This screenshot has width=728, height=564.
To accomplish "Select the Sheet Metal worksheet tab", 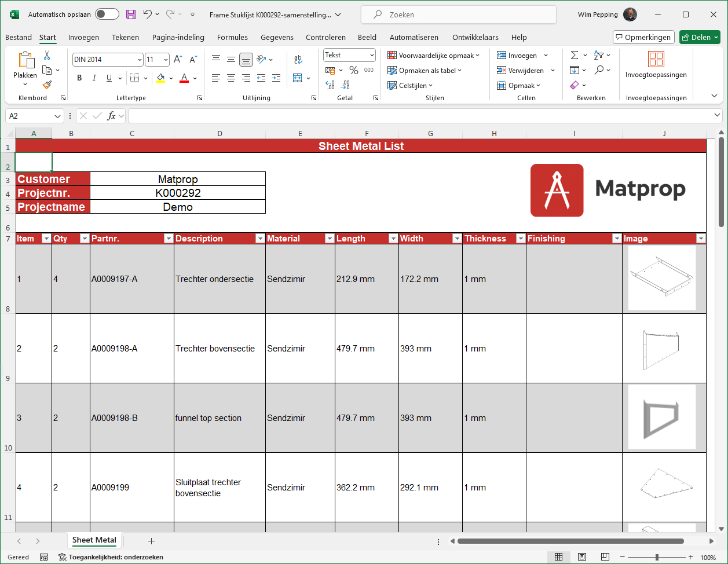I will tap(94, 540).
